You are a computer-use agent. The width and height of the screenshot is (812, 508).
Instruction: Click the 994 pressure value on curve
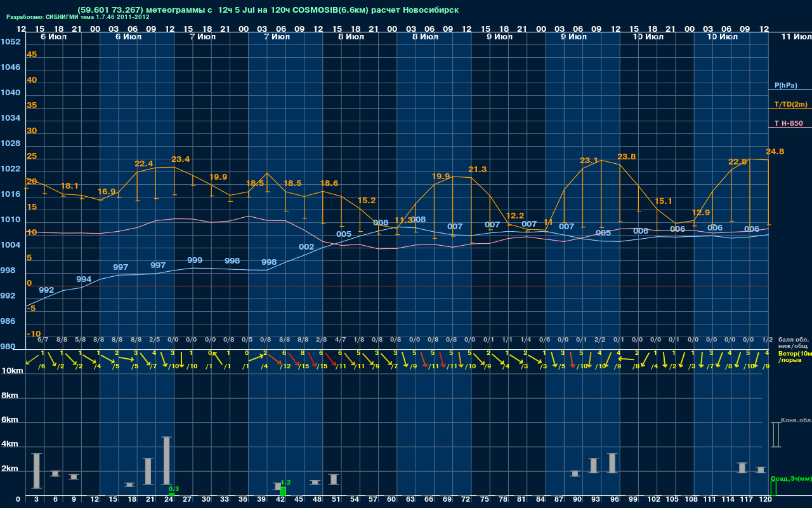coord(84,279)
